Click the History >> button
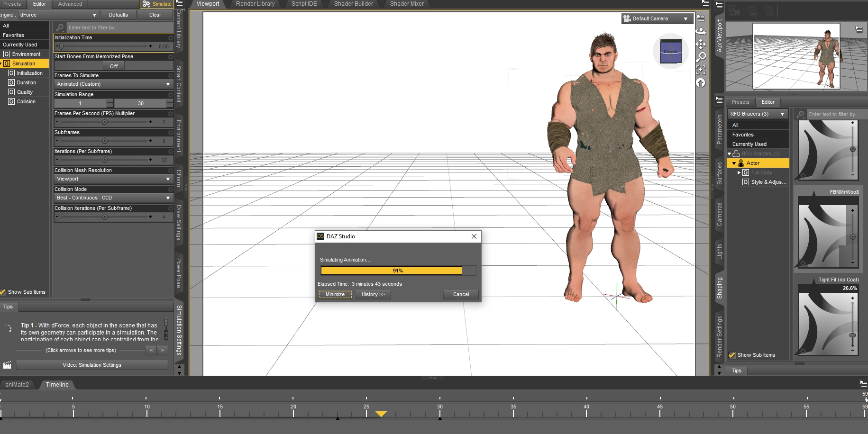Viewport: 868px width, 434px height. click(x=373, y=295)
